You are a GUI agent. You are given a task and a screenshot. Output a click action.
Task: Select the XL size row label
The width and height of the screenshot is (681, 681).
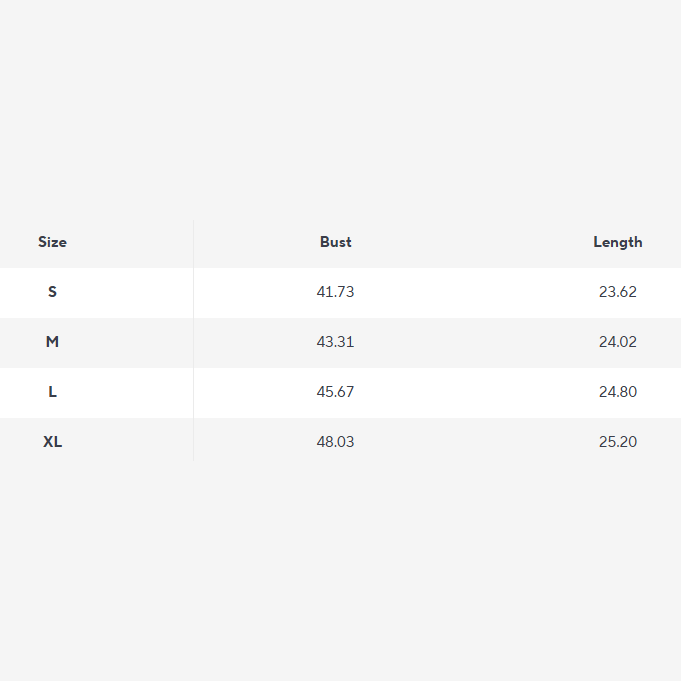[52, 442]
